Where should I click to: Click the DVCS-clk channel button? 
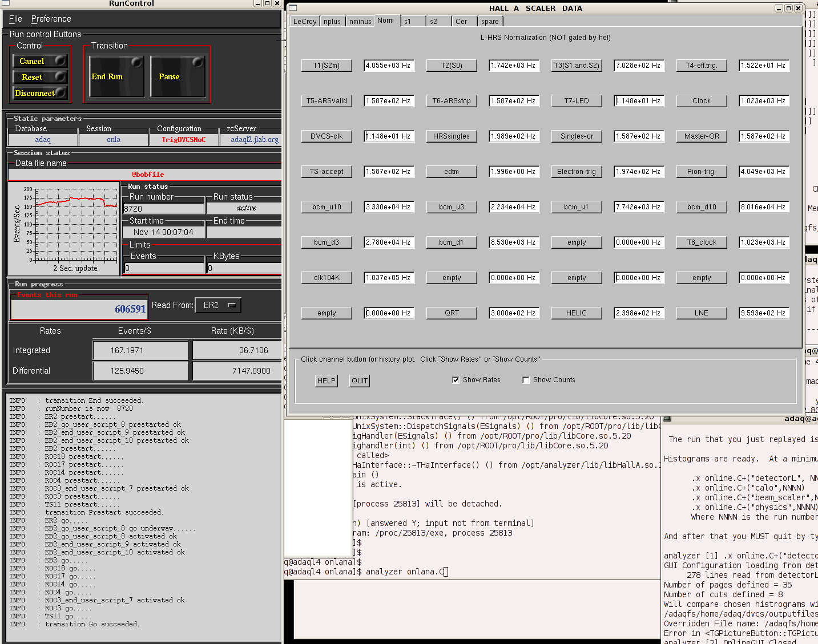click(327, 136)
